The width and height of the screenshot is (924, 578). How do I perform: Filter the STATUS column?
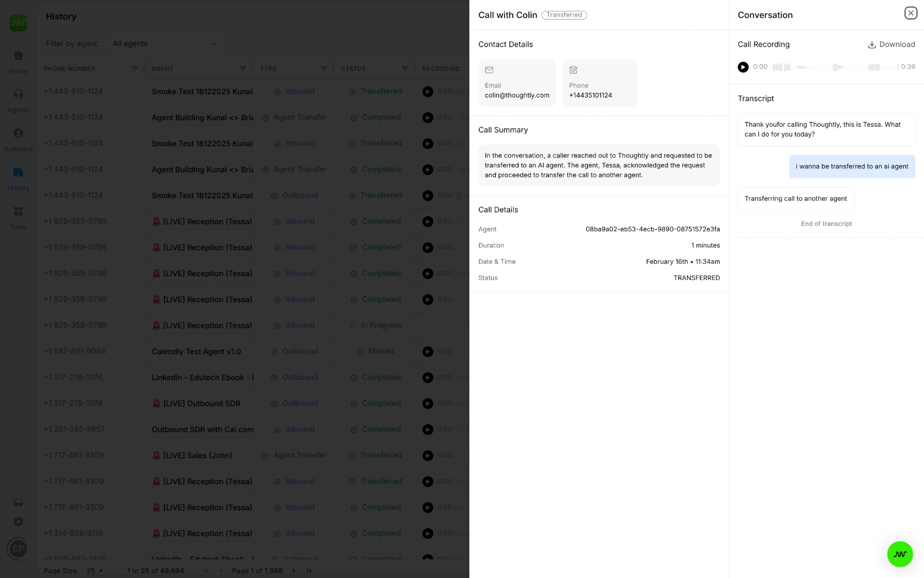click(405, 69)
